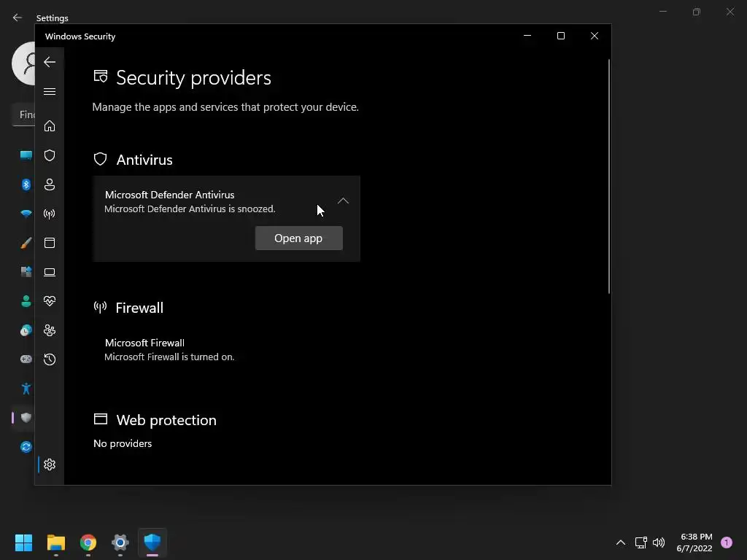
Task: Open System category in Settings sidebar
Action: [x=26, y=155]
